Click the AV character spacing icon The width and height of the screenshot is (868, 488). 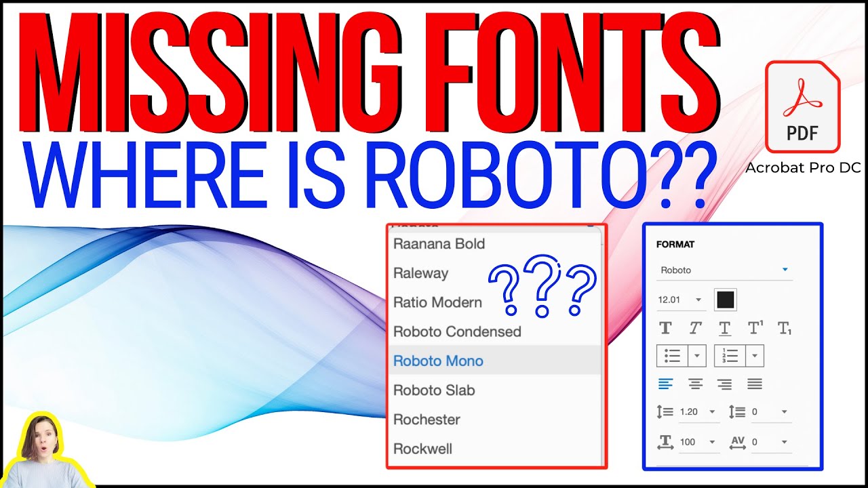coord(737,442)
